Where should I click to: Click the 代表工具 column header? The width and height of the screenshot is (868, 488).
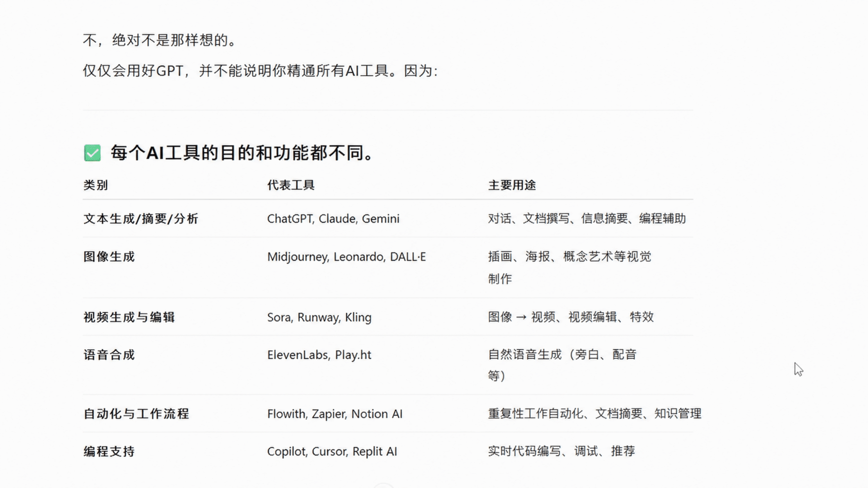click(291, 185)
